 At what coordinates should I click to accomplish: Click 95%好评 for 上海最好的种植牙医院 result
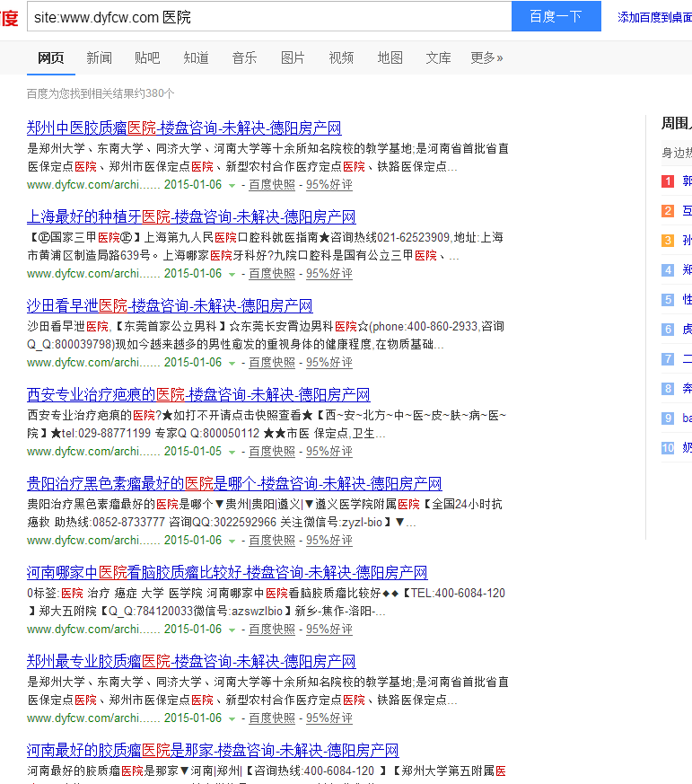[329, 274]
